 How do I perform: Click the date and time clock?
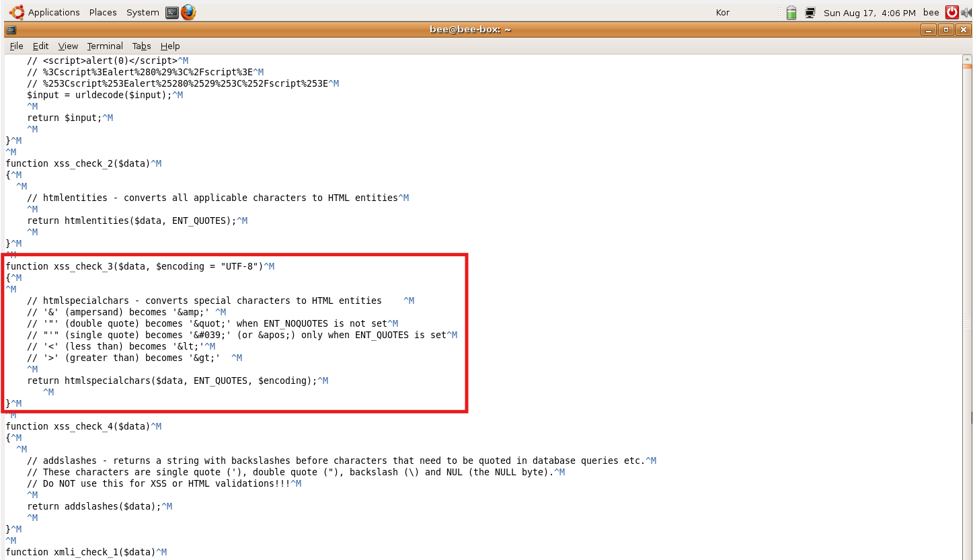tap(869, 13)
